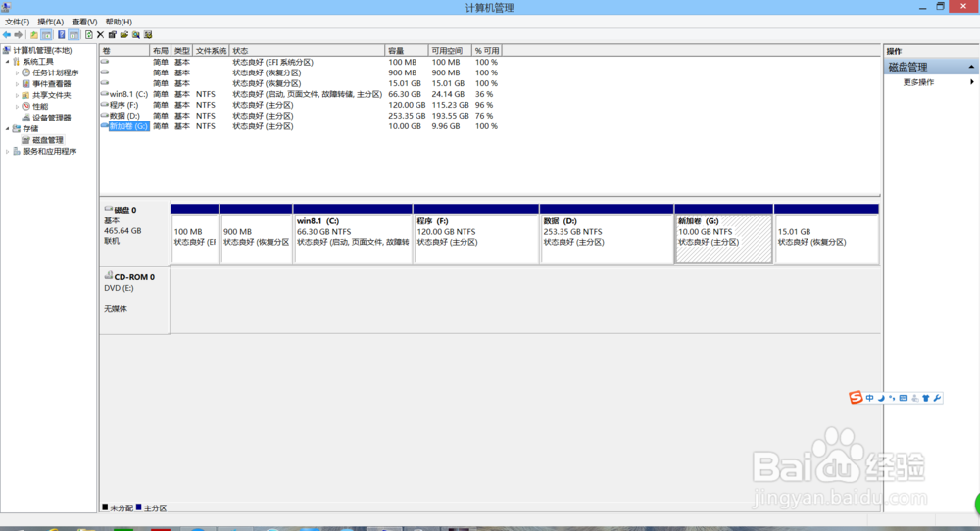Click the blue 主分区 legend swatch

click(x=139, y=507)
